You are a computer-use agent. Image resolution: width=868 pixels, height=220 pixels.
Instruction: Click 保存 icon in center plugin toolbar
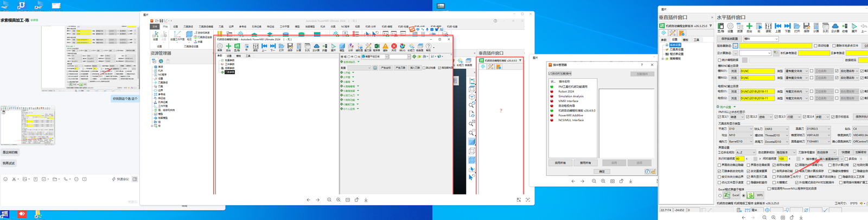point(290,47)
